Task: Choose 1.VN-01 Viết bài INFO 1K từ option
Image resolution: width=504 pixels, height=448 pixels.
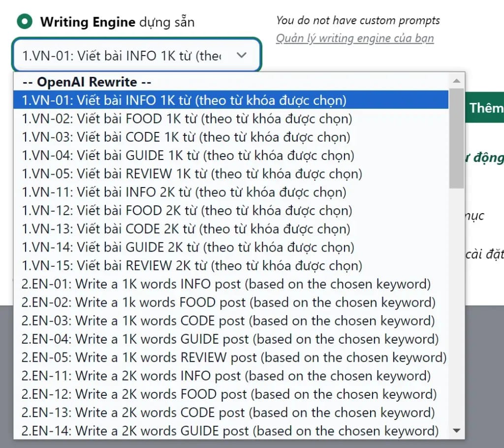Action: 231,100
